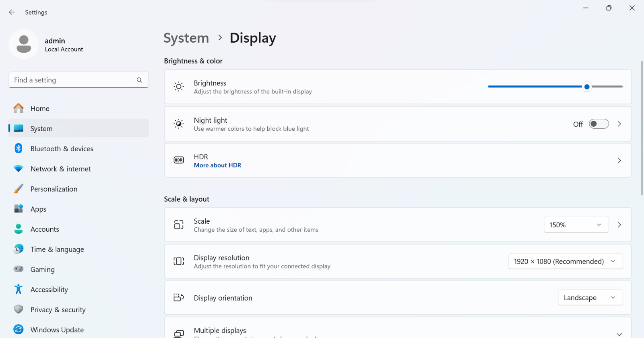Click the Accessibility figure icon

(19, 289)
